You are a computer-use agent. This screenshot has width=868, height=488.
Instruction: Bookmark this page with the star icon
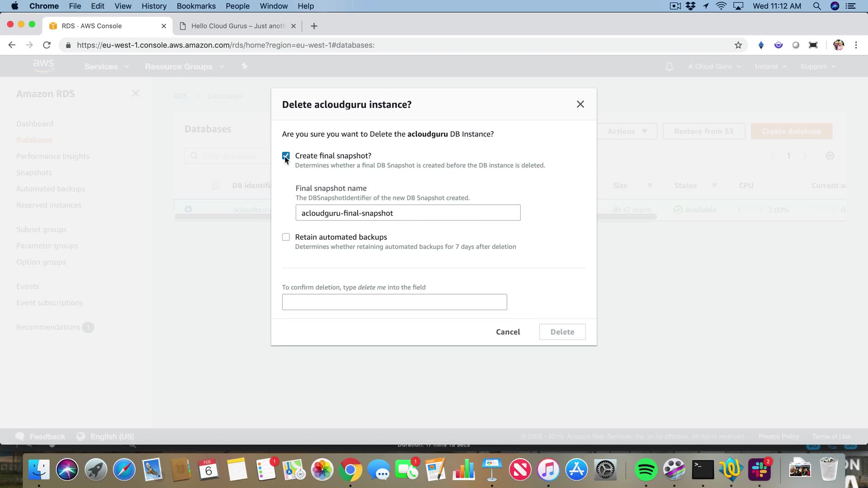pos(738,45)
